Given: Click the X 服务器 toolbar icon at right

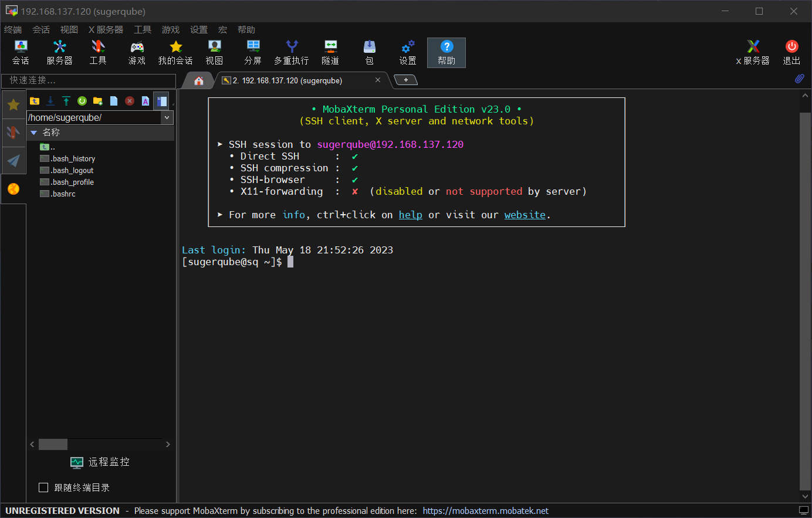Looking at the screenshot, I should pyautogui.click(x=753, y=53).
